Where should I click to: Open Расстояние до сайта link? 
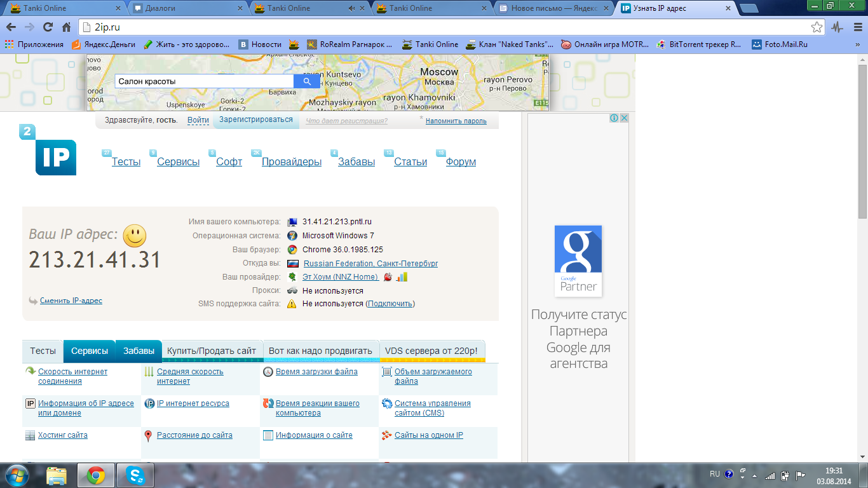[x=194, y=435]
